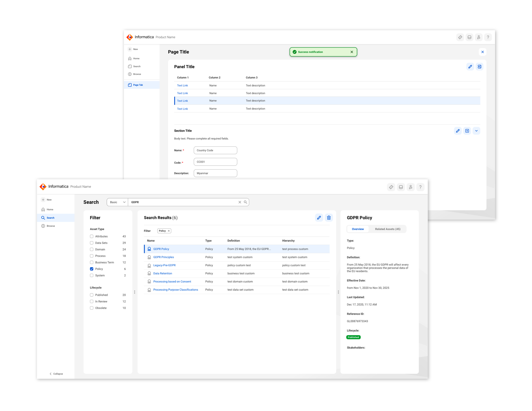The width and height of the screenshot is (532, 411).
Task: Click New in the back window sidebar
Action: click(133, 49)
